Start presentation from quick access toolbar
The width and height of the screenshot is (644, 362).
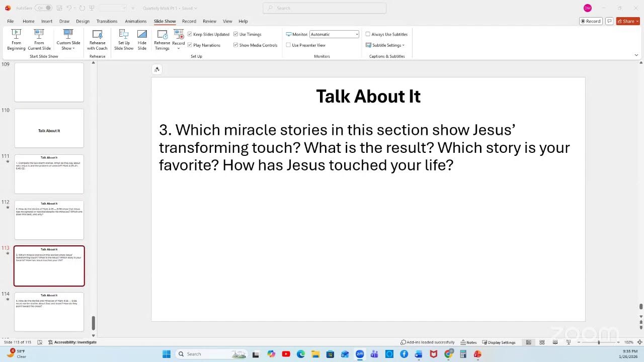point(93,8)
